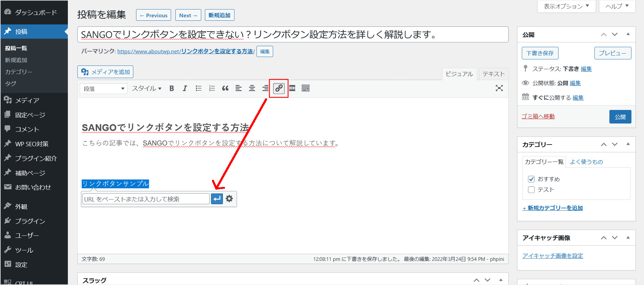Apply italic formatting in toolbar
Viewport: 644px width, 285px height.
pos(185,89)
